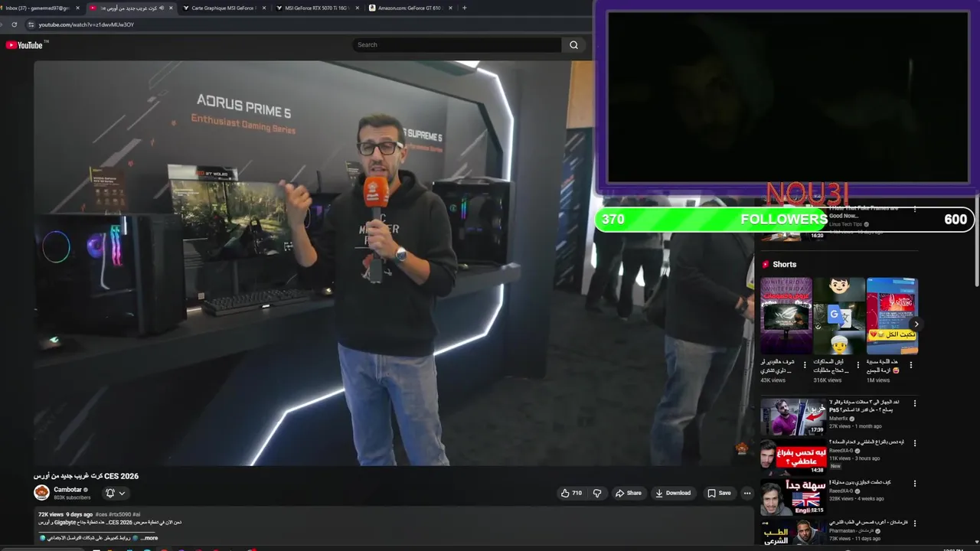Open the RaeedXA-G 14:38 video thumbnail
This screenshot has width=980, height=551.
coord(793,457)
